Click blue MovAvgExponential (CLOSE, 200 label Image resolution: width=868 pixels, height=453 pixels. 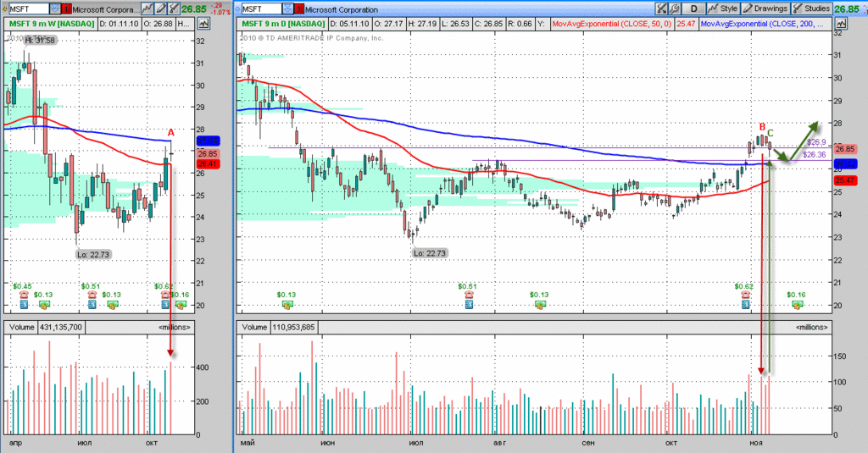pyautogui.click(x=765, y=24)
